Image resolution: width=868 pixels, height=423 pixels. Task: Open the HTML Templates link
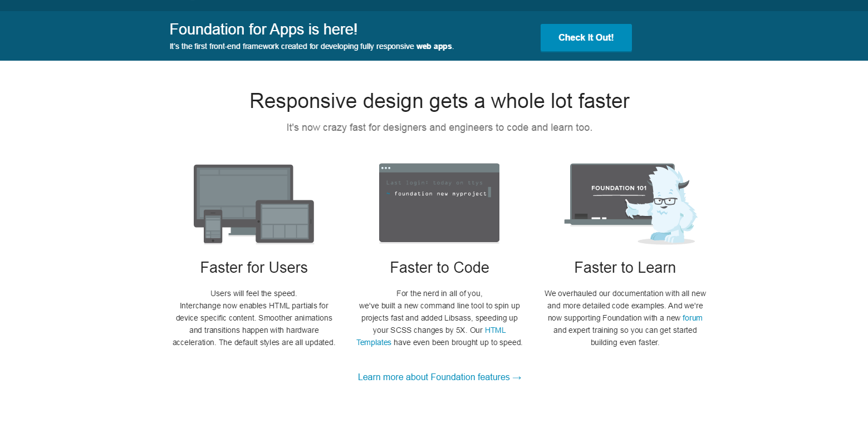point(496,330)
